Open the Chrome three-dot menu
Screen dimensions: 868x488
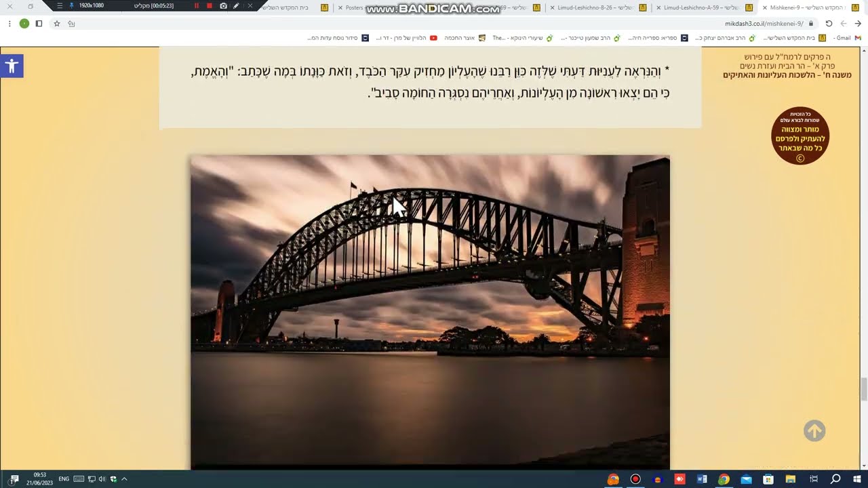point(9,23)
